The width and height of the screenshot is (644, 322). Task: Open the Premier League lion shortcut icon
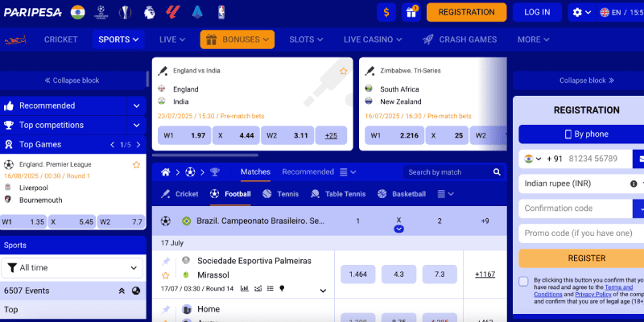click(x=149, y=12)
